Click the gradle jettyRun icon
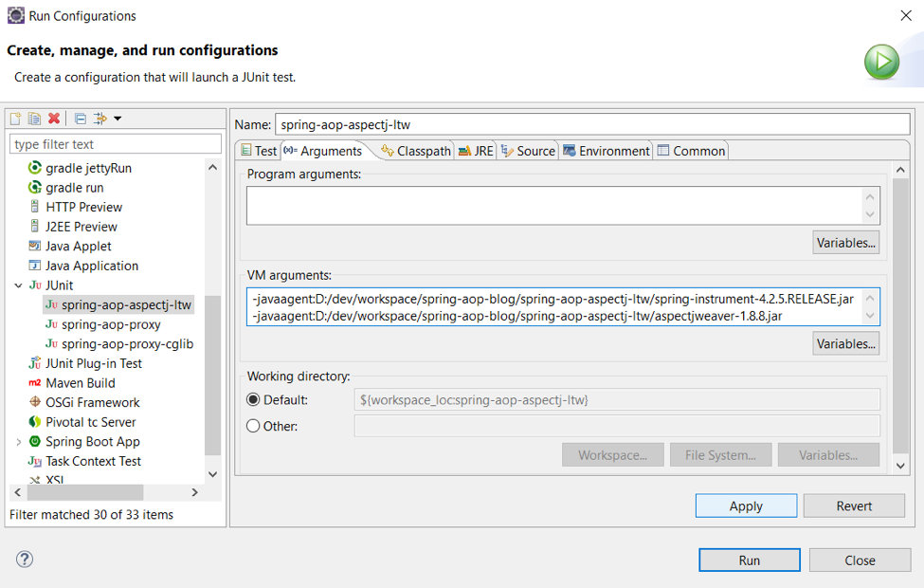The width and height of the screenshot is (924, 588). (x=35, y=168)
